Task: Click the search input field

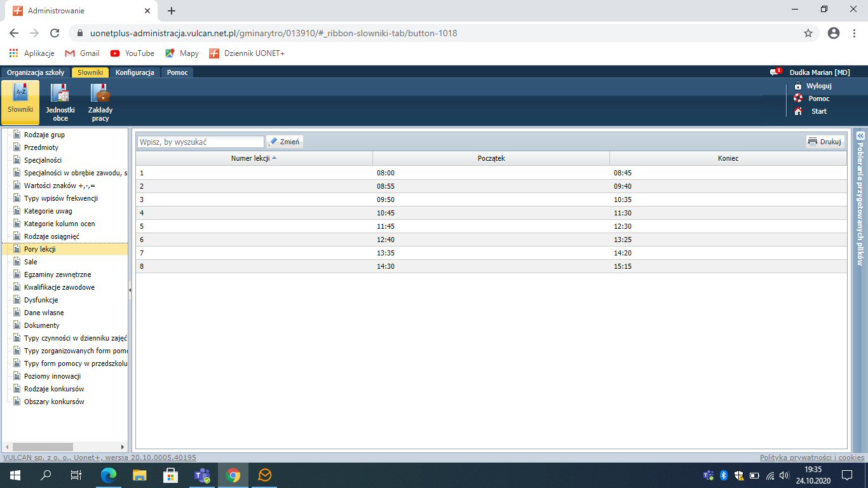Action: 200,142
